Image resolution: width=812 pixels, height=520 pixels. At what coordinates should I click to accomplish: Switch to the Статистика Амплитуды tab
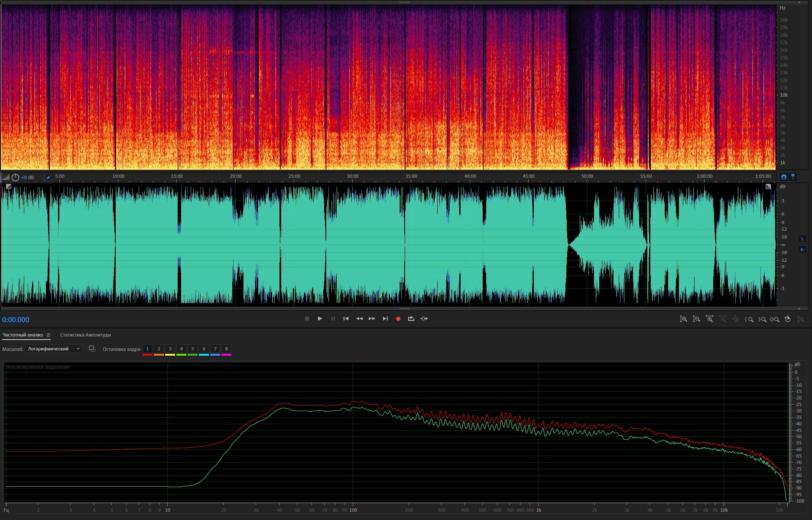click(85, 335)
